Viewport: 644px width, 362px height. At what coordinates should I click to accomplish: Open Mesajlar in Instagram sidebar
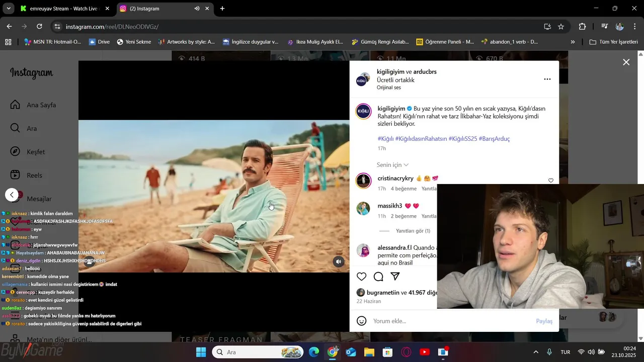click(31, 199)
